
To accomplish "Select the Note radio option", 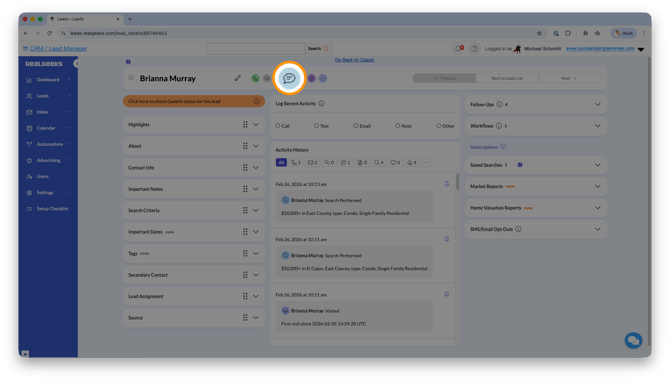I will (x=397, y=126).
